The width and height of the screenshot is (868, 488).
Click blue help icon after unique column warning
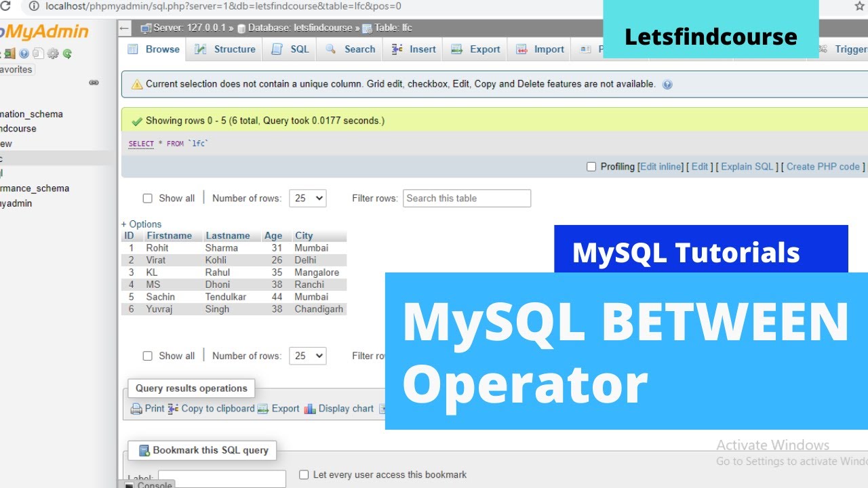point(667,85)
